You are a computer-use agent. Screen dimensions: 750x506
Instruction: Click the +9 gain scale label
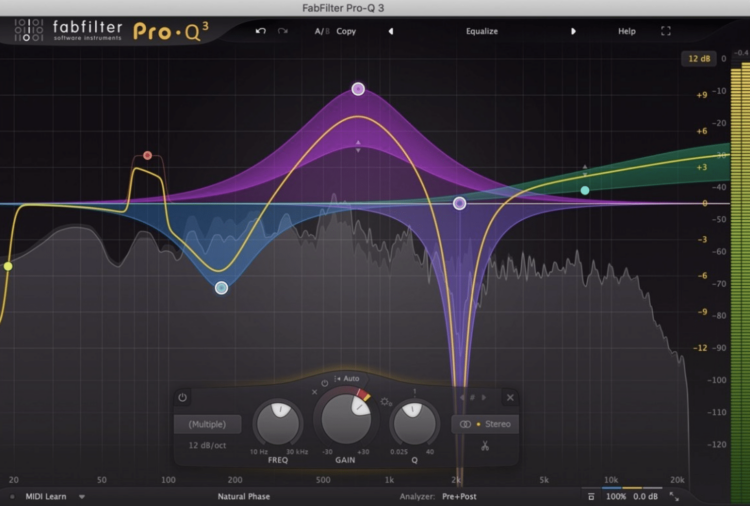coord(701,95)
